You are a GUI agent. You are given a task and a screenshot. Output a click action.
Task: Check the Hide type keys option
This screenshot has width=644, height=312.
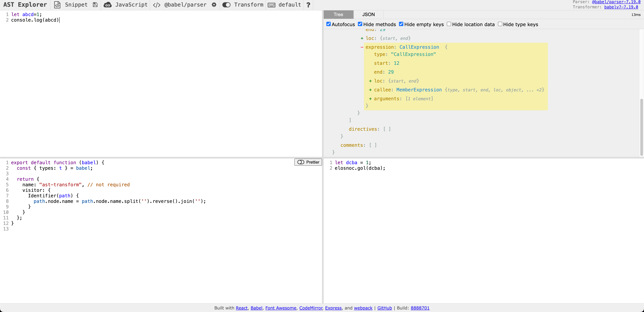[500, 24]
